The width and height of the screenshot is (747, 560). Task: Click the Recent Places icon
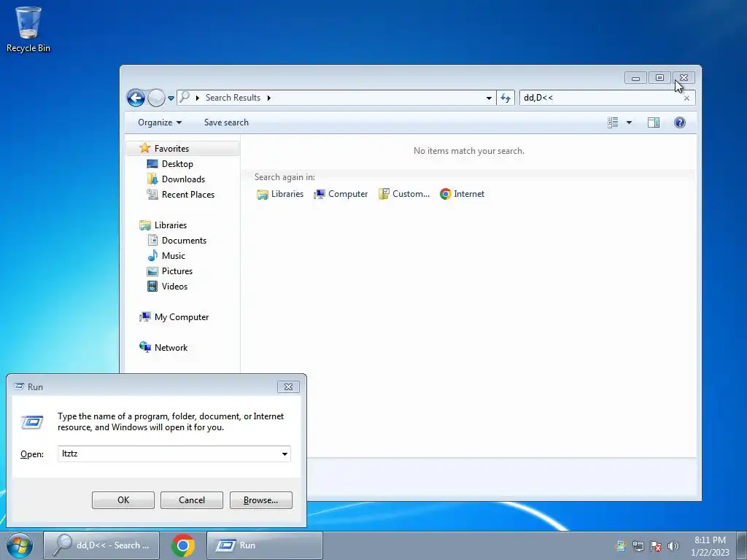pos(152,194)
